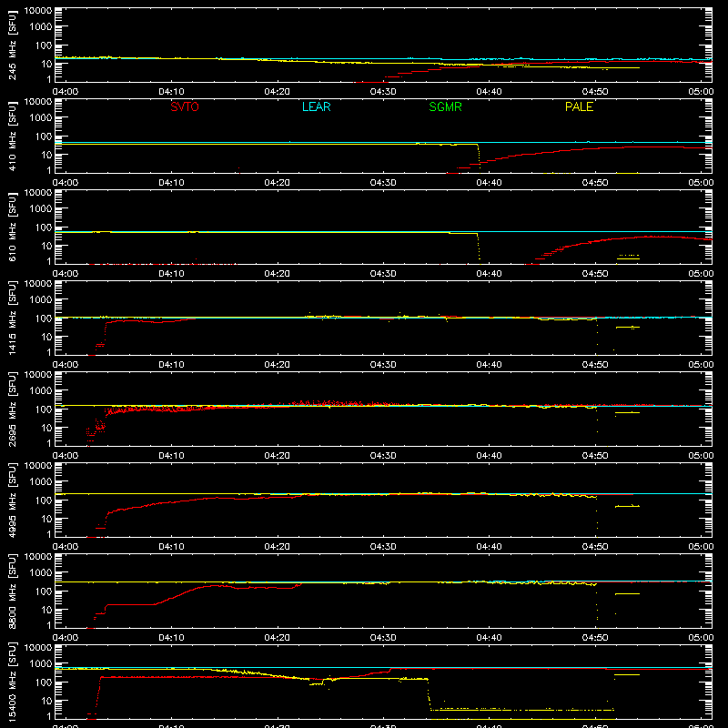
Task: Select the 410 MHz [SFU] axis label
Action: tap(12, 136)
